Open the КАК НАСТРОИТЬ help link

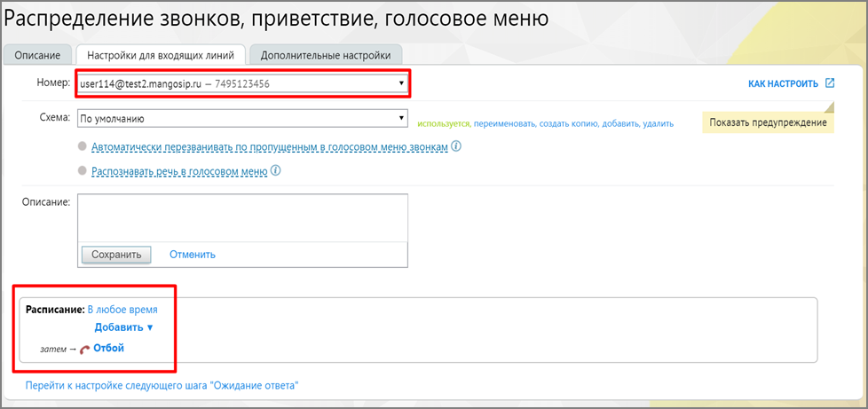click(x=783, y=84)
